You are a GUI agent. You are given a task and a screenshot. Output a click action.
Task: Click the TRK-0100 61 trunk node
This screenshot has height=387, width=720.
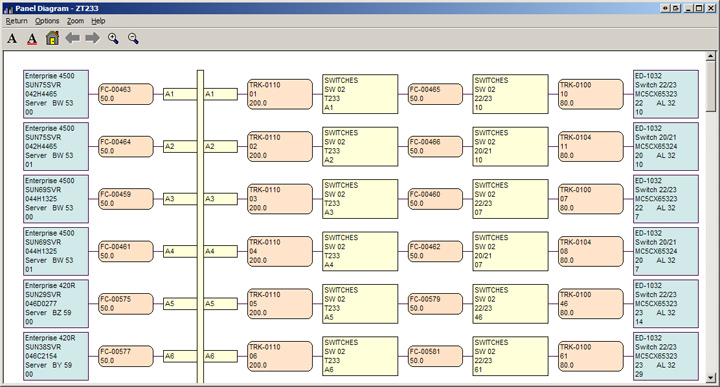pos(591,356)
